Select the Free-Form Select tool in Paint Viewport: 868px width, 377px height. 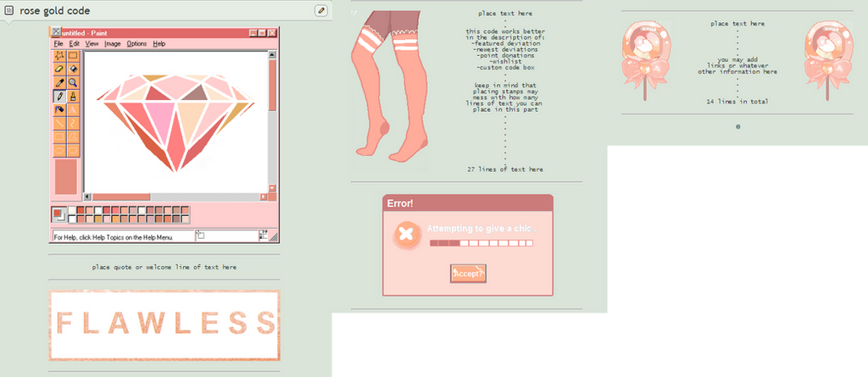point(60,55)
